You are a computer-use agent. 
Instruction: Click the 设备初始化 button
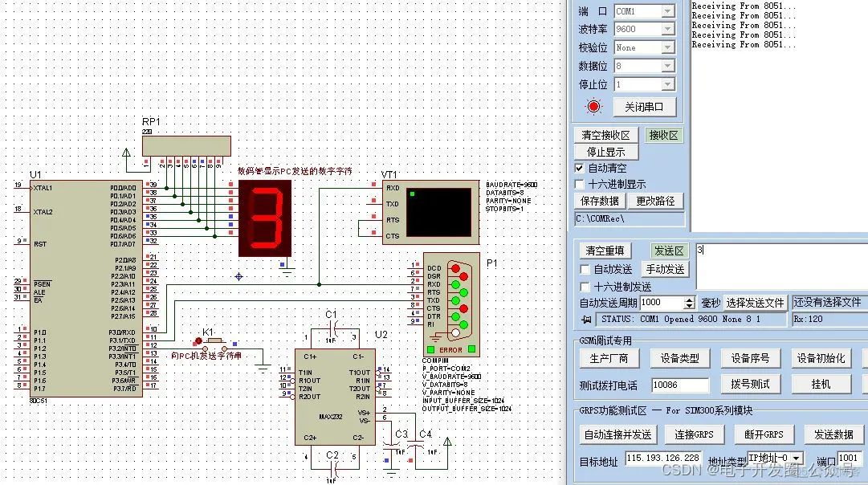pyautogui.click(x=821, y=358)
